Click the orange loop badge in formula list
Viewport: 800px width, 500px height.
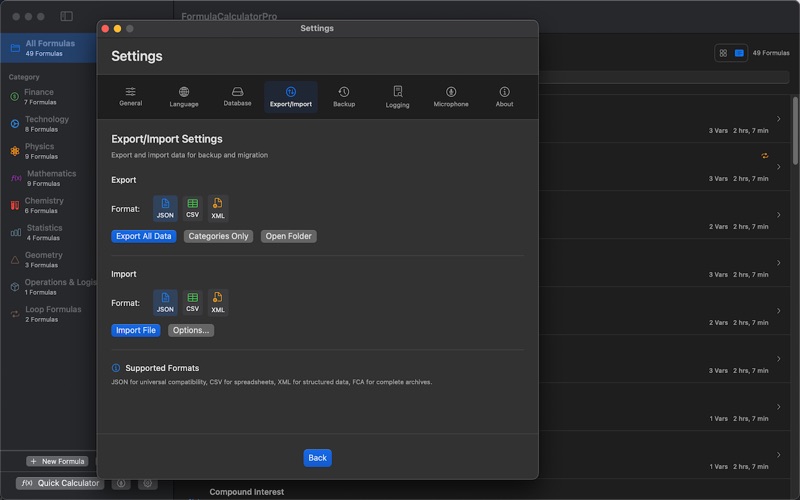[x=764, y=156]
